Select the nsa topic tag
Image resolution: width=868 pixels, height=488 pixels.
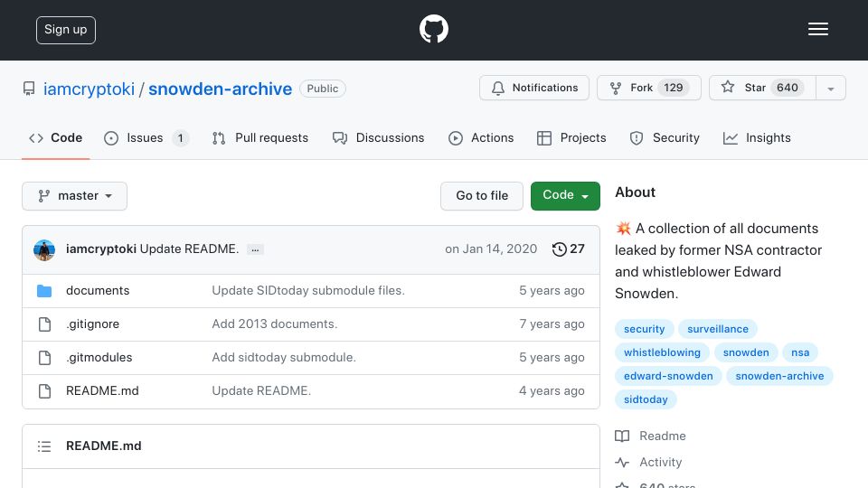coord(800,352)
